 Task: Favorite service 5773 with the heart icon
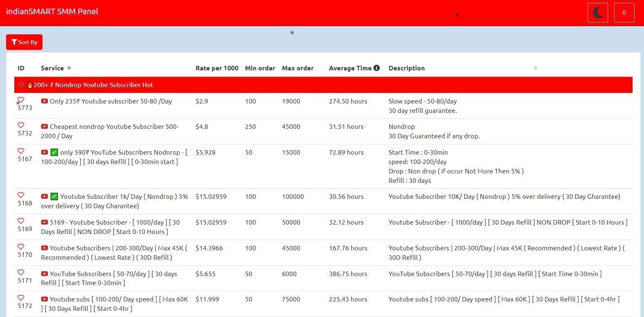21,100
